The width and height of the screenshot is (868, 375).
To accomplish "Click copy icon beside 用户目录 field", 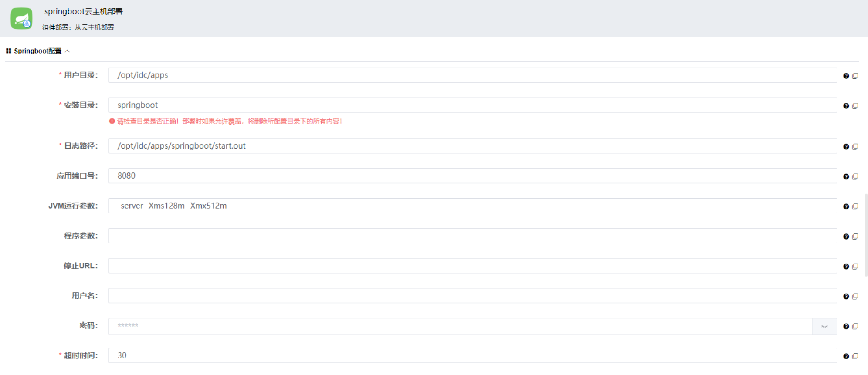I will pos(855,76).
